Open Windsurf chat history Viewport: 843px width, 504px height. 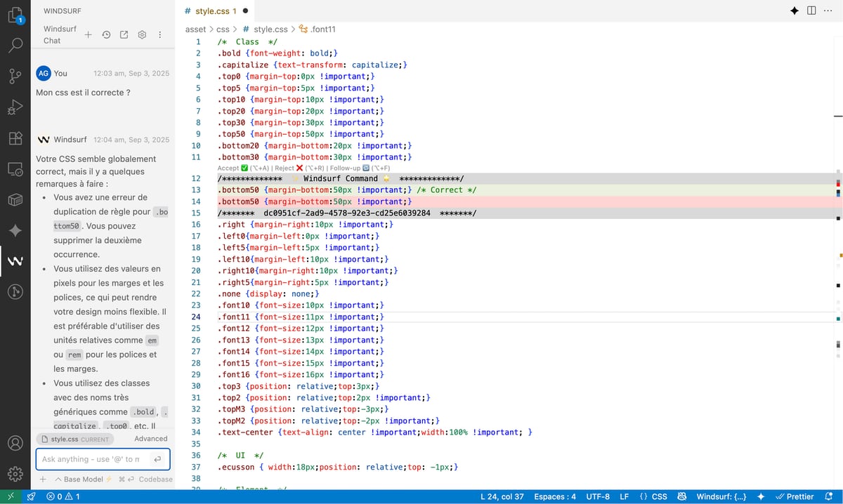click(106, 34)
